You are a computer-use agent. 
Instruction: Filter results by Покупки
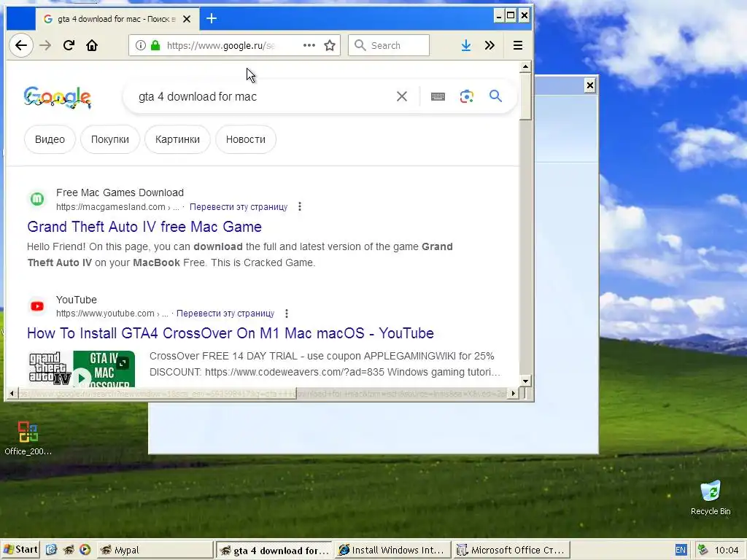point(110,139)
